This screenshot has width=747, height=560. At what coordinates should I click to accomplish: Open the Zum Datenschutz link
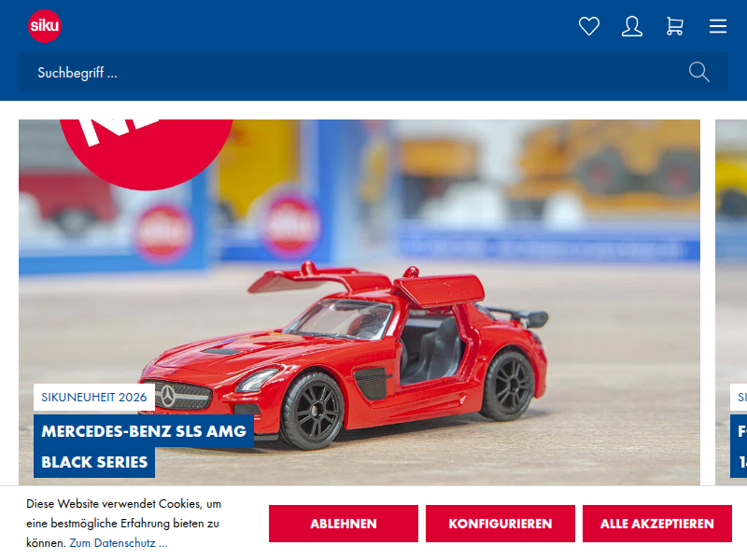coord(119,543)
